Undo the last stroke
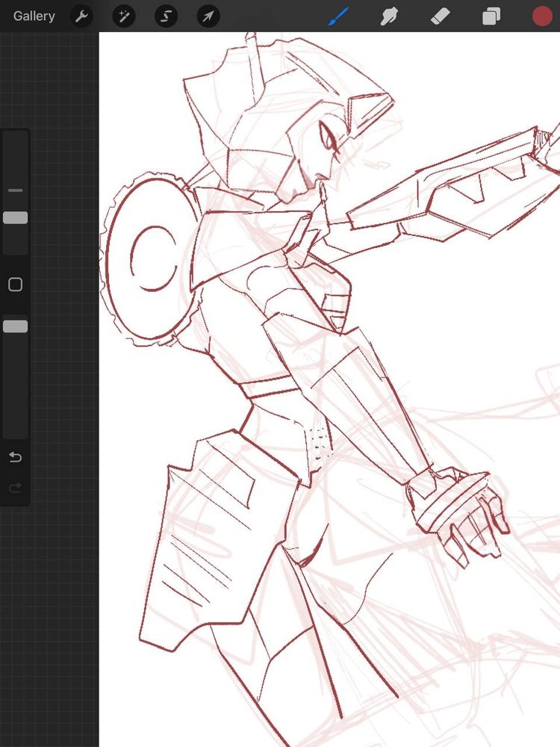 pos(15,457)
